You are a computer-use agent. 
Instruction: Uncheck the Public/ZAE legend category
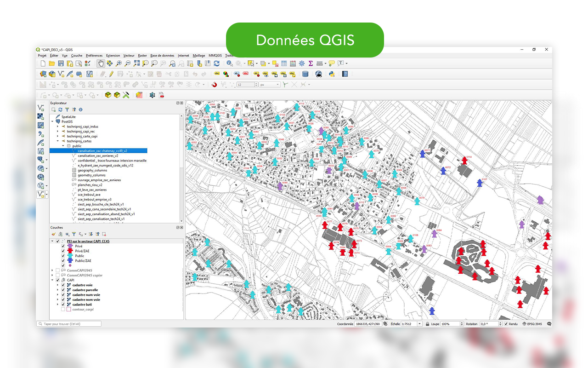click(63, 261)
